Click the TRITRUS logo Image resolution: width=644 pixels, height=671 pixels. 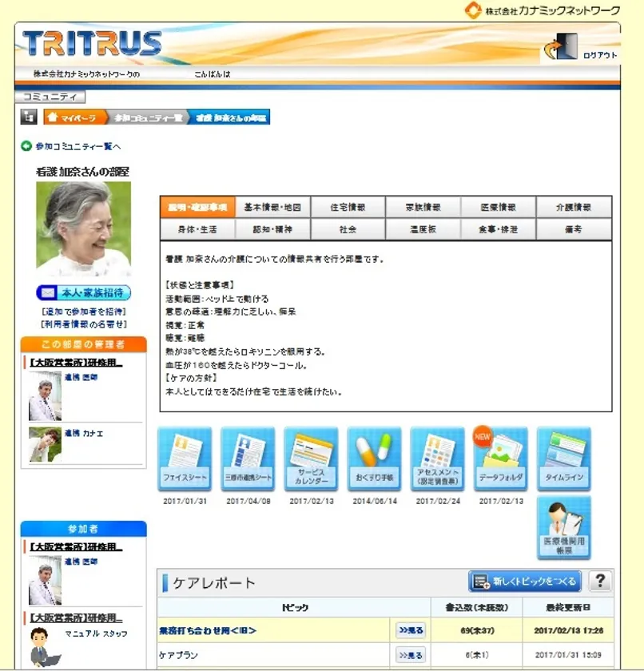point(92,44)
